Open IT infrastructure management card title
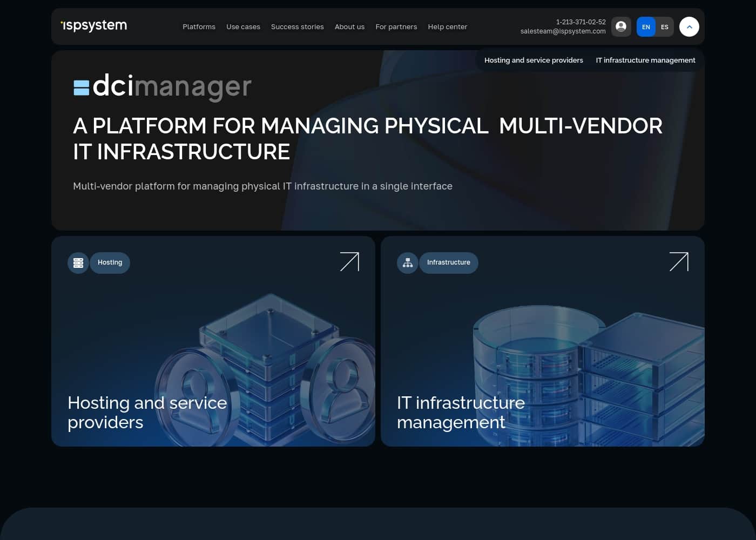The image size is (756, 540). [461, 412]
